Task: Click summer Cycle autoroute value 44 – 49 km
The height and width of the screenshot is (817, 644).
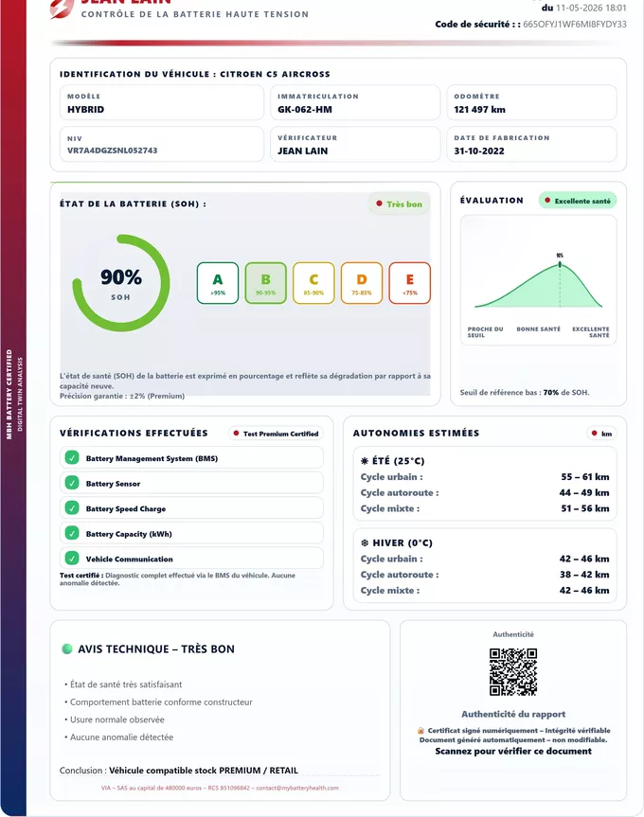Action: tap(584, 492)
